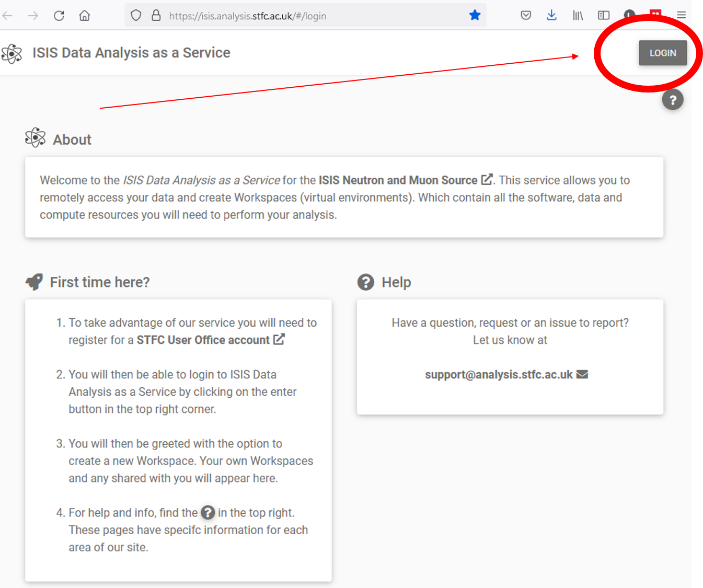Click the red extension icon in toolbar
This screenshot has height=588, width=703.
655,13
